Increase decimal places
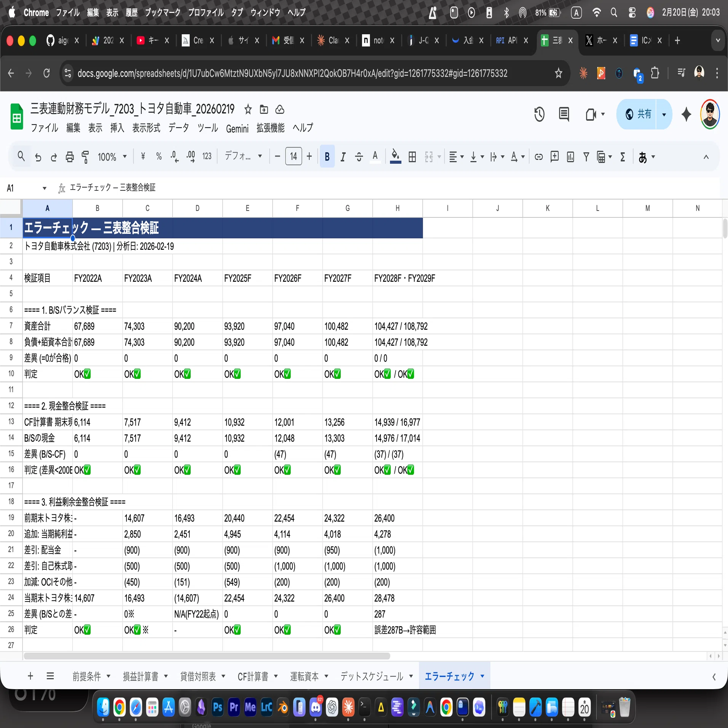This screenshot has height=728, width=728. pos(191,156)
